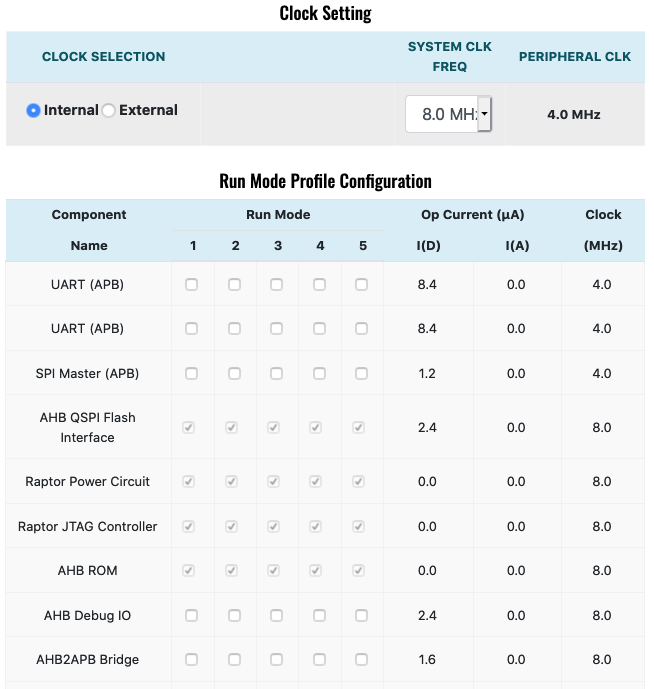This screenshot has width=654, height=689.
Task: Select the External clock radio button
Action: (x=109, y=110)
